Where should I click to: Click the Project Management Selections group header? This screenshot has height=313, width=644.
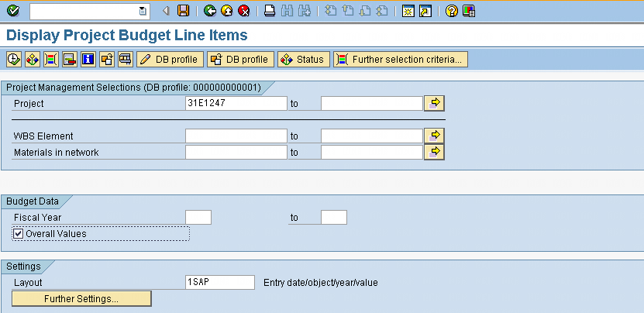pyautogui.click(x=133, y=88)
